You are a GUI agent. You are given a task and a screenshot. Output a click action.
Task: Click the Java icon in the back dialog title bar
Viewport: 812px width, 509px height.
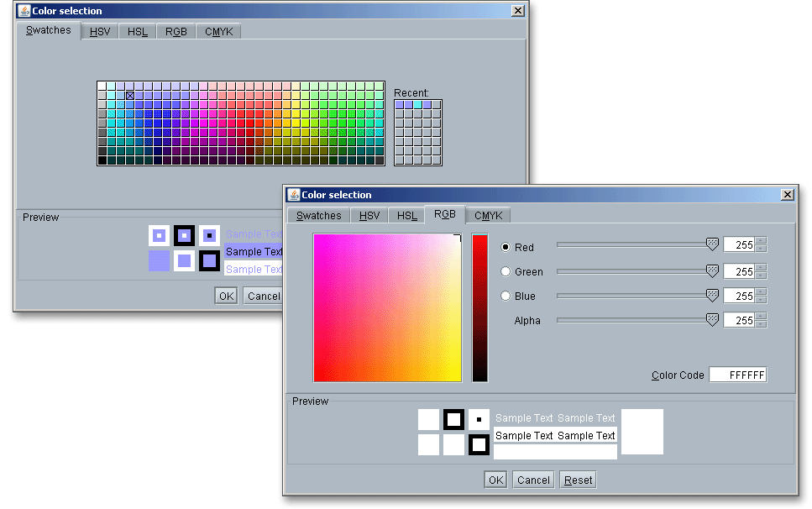point(24,11)
